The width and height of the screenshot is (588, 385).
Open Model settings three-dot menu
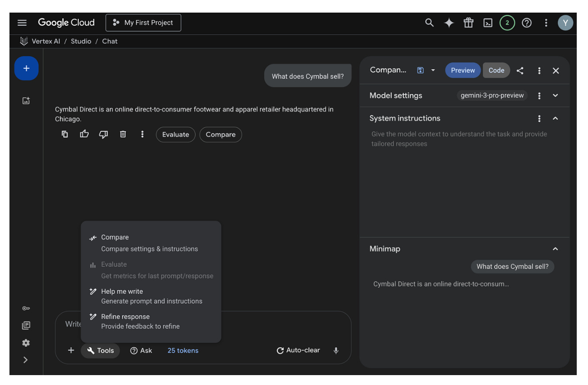[x=539, y=95]
